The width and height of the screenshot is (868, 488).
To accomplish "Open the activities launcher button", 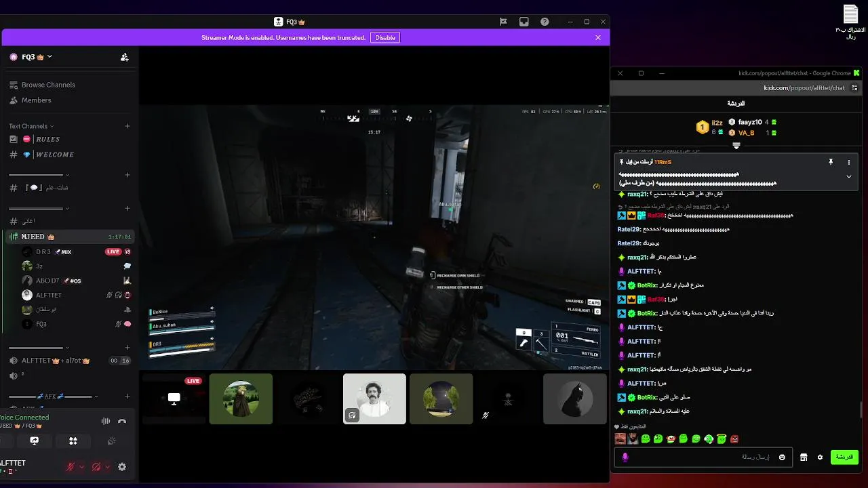I will click(73, 441).
